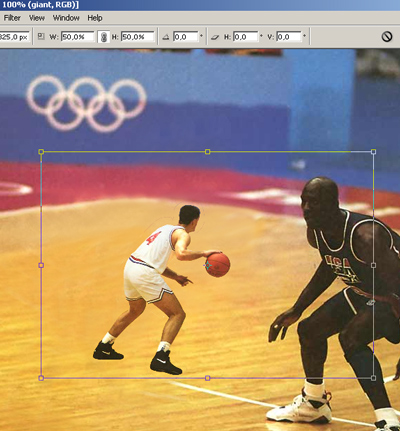Click the bottom-right transform handle

[x=373, y=378]
